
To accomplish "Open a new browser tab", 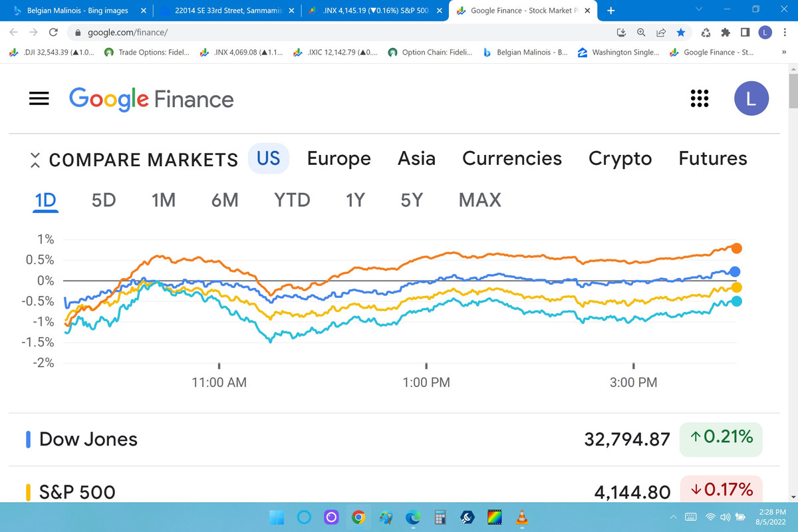I will tap(610, 10).
